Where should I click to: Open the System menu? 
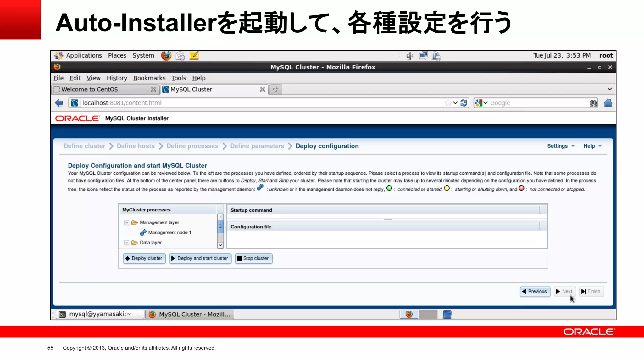coord(143,56)
